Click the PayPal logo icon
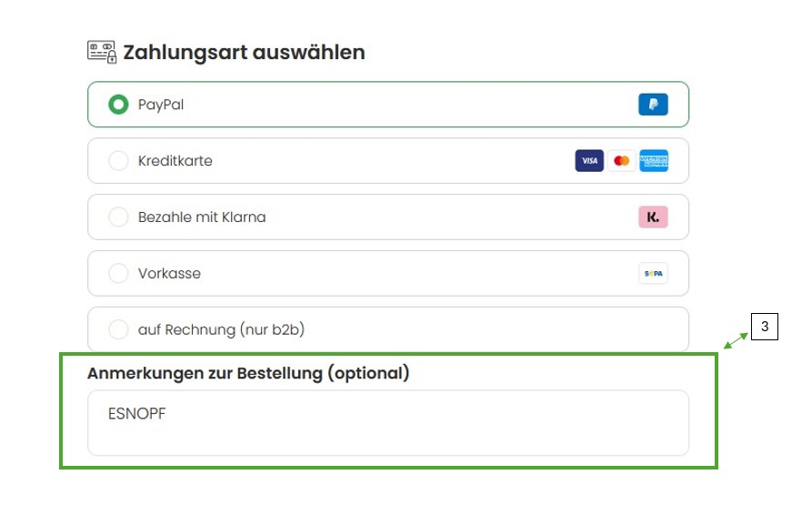Viewport: 812px width, 515px height. click(653, 104)
